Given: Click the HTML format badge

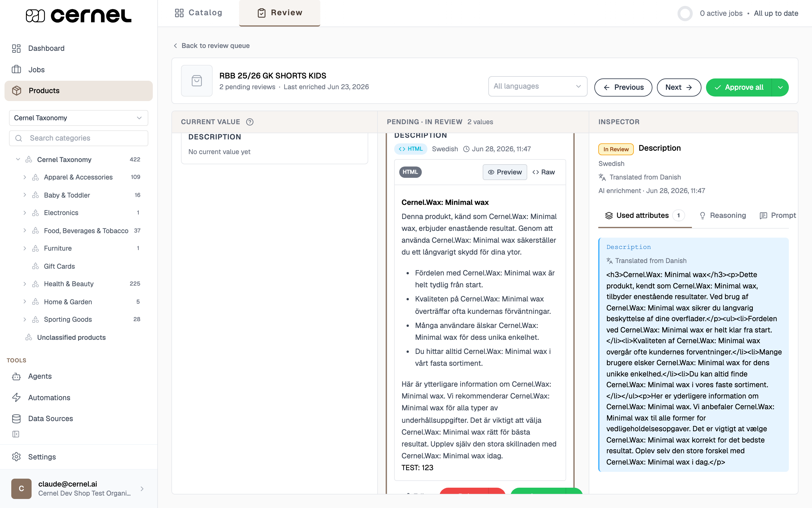Looking at the screenshot, I should pyautogui.click(x=411, y=149).
